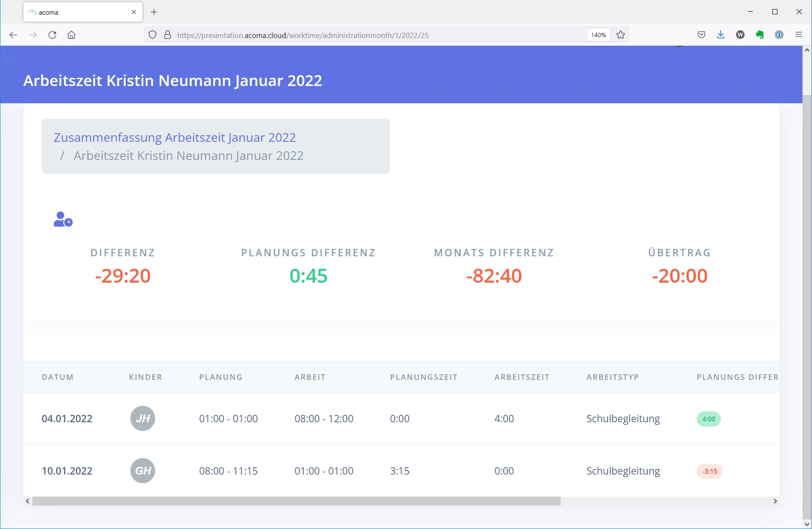Image resolution: width=812 pixels, height=529 pixels.
Task: Open the Firefox application menu
Action: [x=799, y=35]
